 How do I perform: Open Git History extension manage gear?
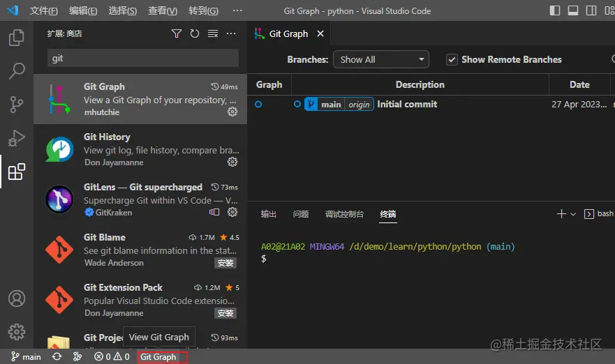coord(232,162)
